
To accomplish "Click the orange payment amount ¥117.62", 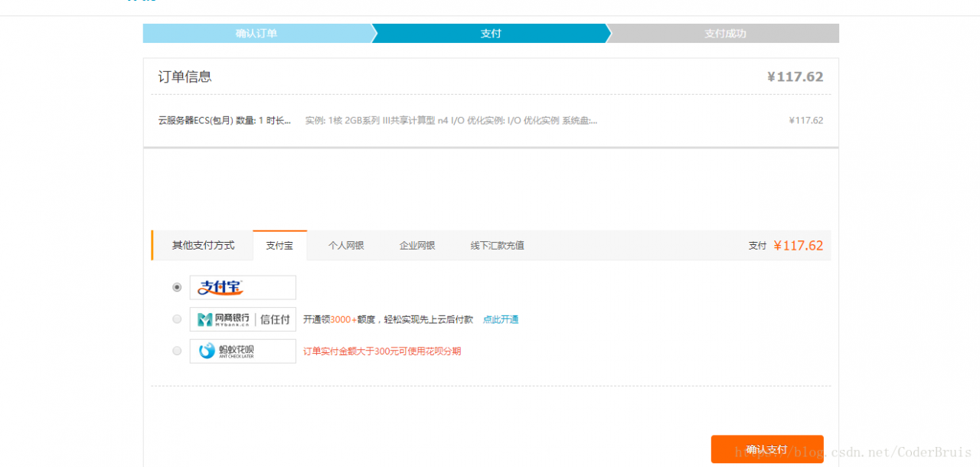I will 799,246.
